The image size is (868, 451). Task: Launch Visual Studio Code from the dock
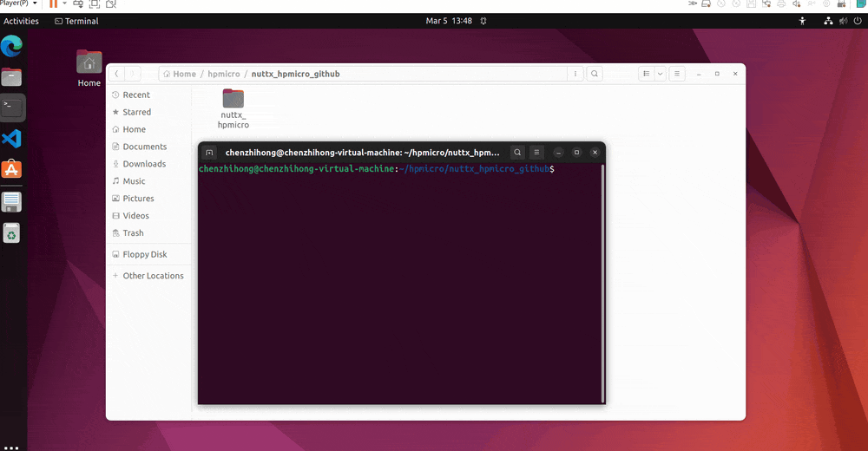pyautogui.click(x=12, y=138)
